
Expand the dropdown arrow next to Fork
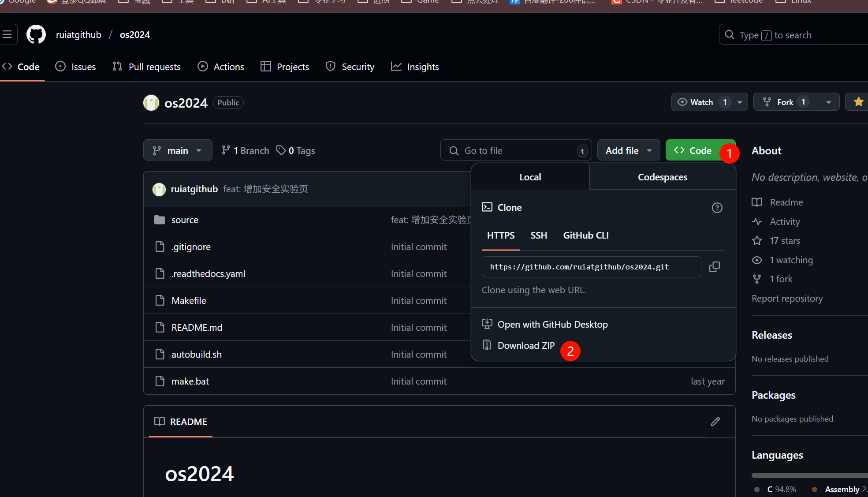tap(828, 102)
